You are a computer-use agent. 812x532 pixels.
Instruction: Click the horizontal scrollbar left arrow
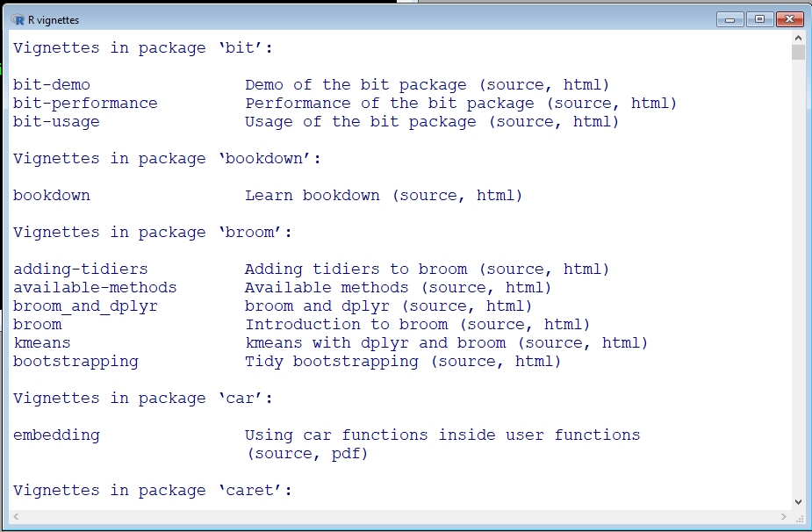16,516
